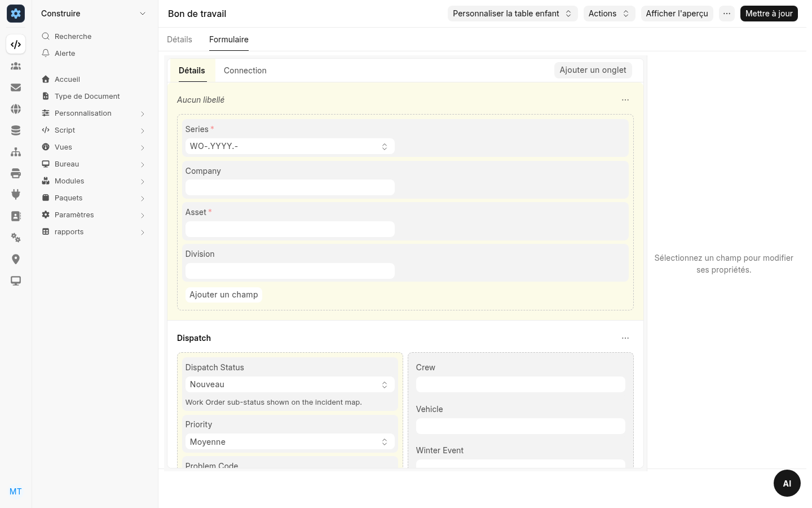Open the Actions dropdown

609,14
